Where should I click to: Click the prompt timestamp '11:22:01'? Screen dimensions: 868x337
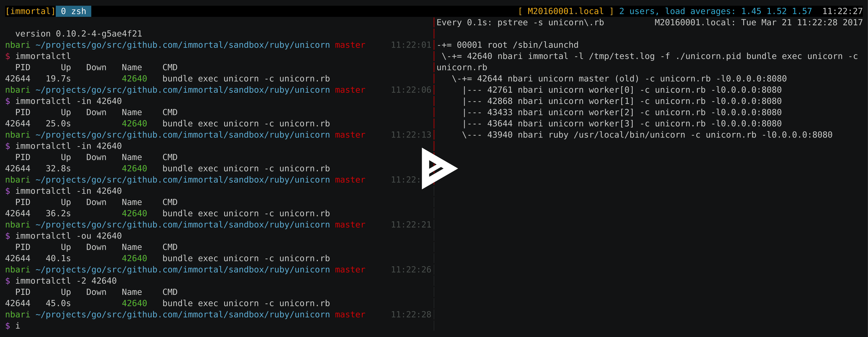(x=411, y=45)
